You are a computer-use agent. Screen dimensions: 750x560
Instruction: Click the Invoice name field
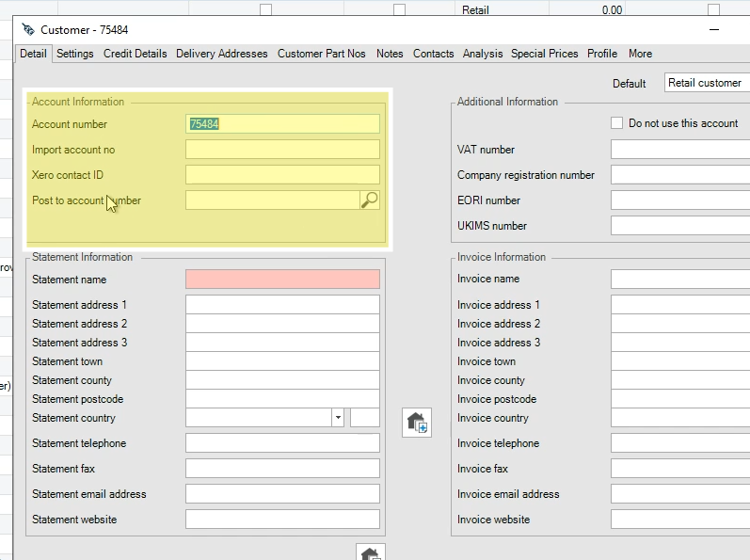coord(680,279)
